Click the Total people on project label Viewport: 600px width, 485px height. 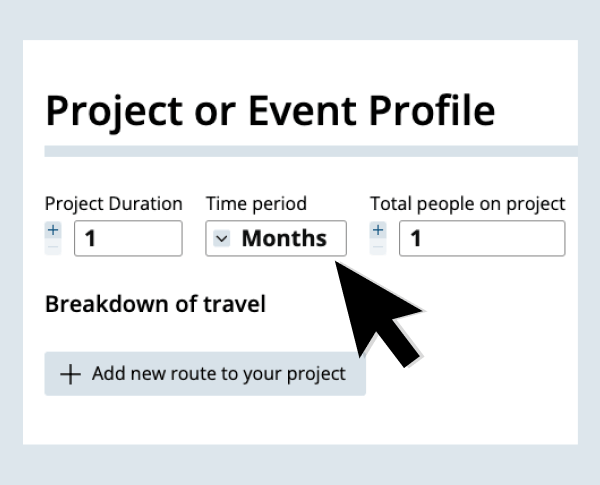[x=467, y=204]
